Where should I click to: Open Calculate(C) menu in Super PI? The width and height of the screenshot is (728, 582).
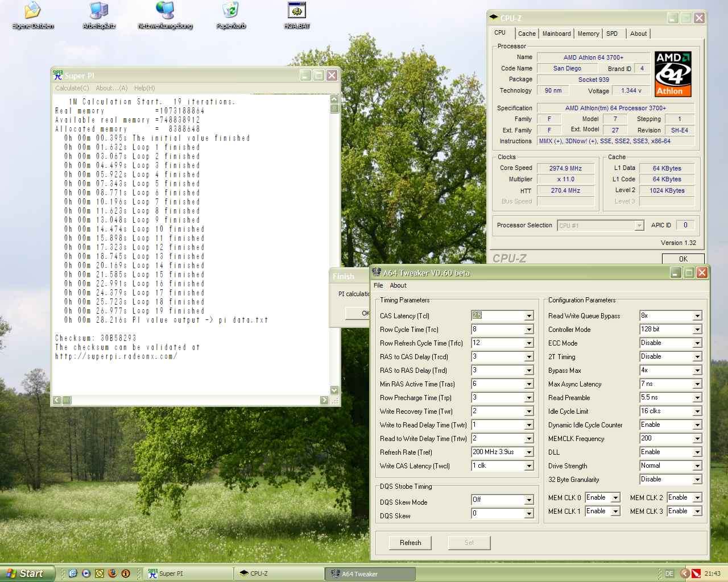tap(72, 88)
